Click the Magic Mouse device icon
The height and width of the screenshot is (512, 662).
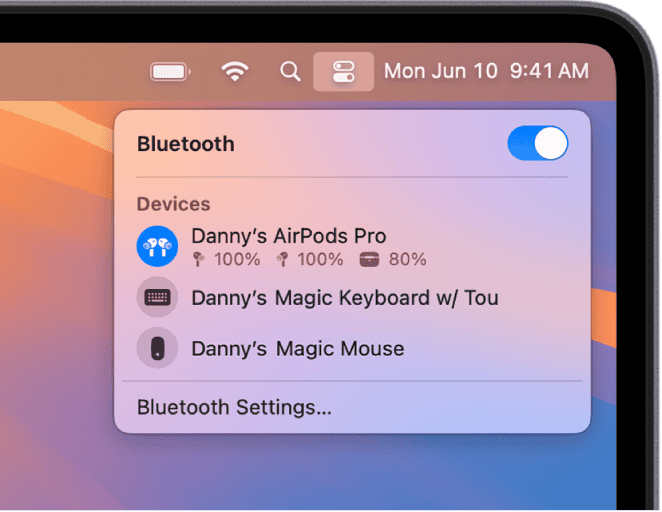click(157, 348)
